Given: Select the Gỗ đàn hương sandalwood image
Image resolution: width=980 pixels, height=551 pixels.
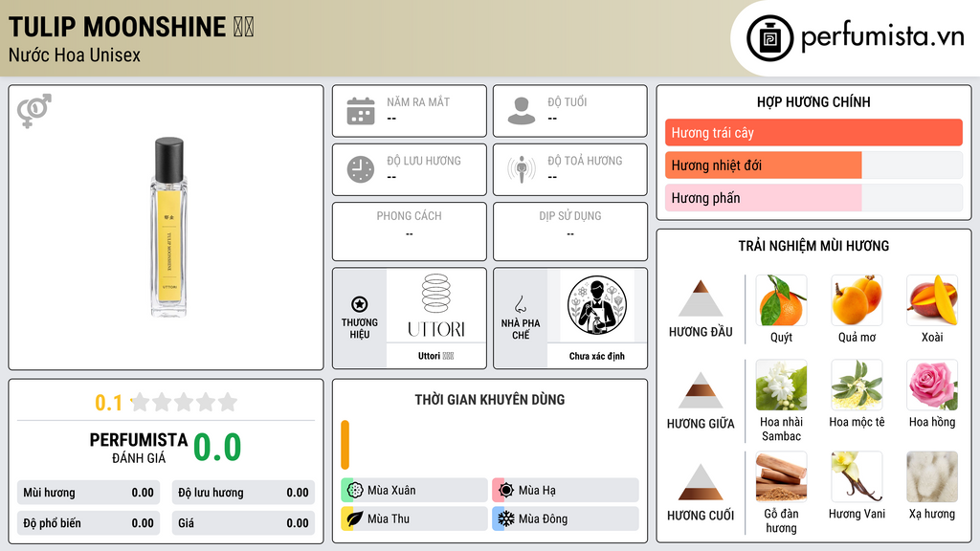Looking at the screenshot, I should tap(781, 476).
